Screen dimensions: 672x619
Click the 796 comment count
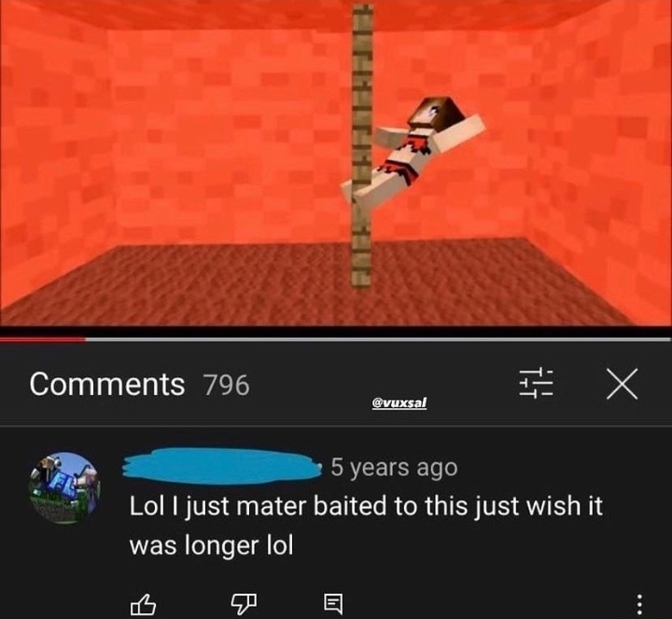click(226, 385)
